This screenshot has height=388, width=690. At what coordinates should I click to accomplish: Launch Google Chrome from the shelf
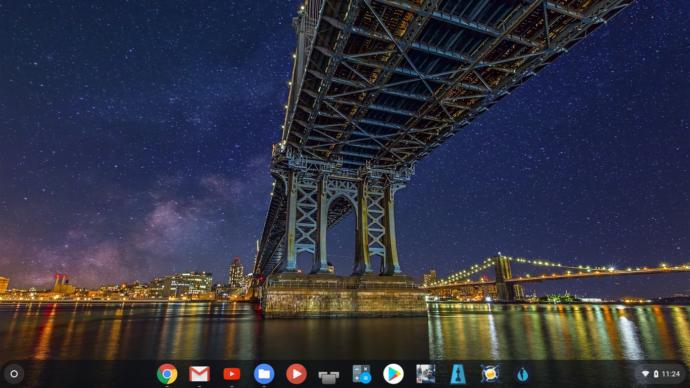tap(167, 374)
